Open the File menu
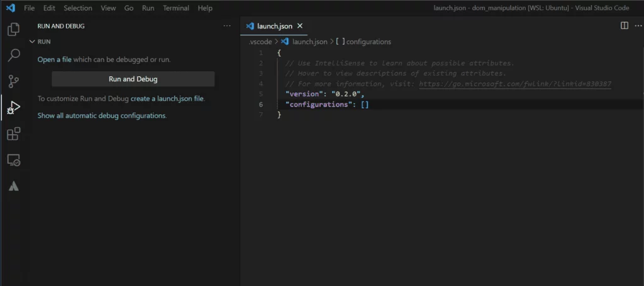The height and width of the screenshot is (286, 644). click(x=29, y=8)
